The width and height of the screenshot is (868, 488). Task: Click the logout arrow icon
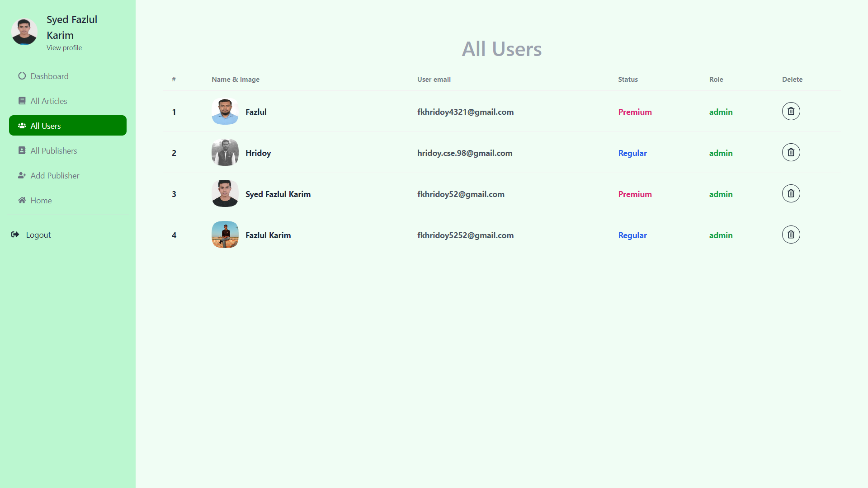coord(15,235)
